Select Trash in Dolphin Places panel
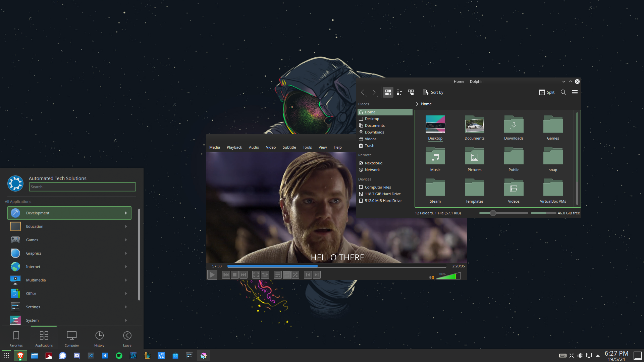644x362 pixels. coord(385,146)
